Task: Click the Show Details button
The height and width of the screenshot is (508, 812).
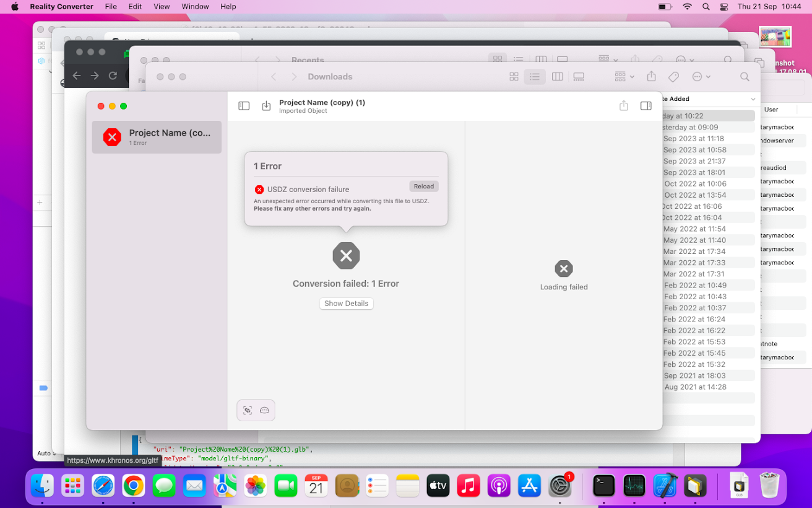Action: pos(347,304)
